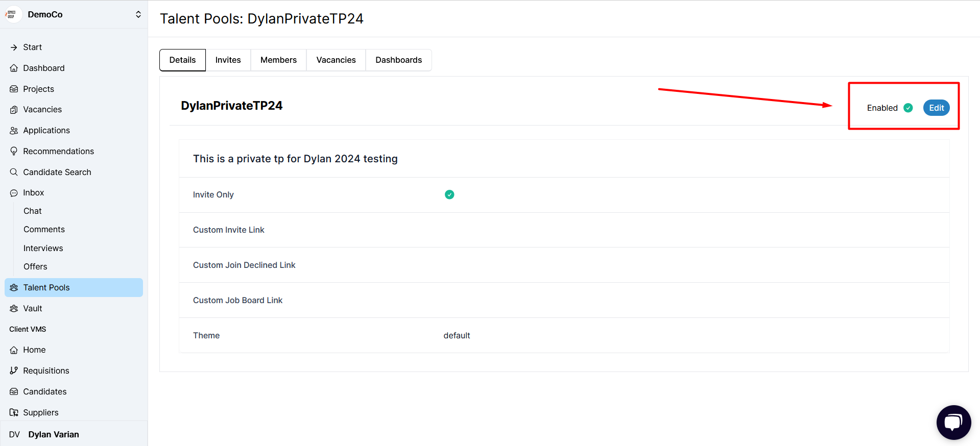Click the Dylan Varian user name
This screenshot has height=446, width=980.
point(54,434)
